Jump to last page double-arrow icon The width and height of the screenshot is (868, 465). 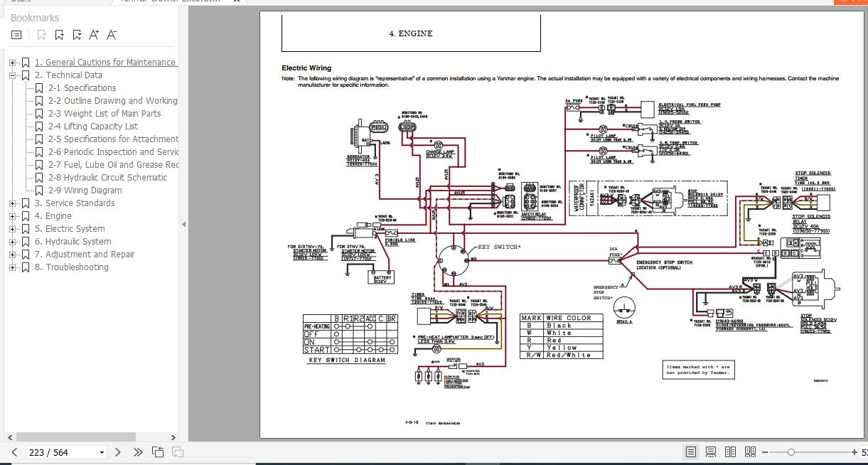tap(138, 452)
